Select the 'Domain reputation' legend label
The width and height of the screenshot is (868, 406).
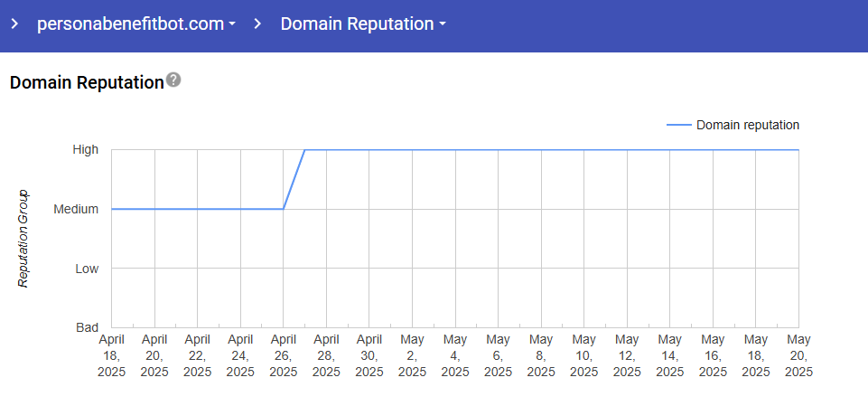747,126
